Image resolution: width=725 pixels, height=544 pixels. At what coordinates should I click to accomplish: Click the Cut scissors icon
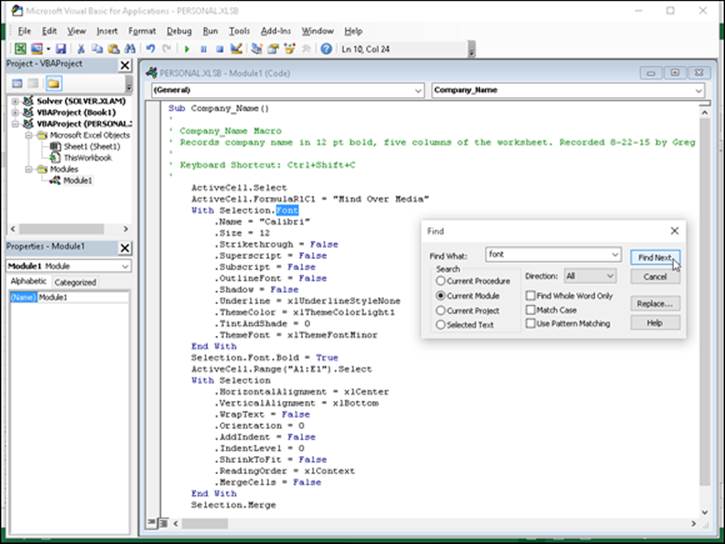81,49
